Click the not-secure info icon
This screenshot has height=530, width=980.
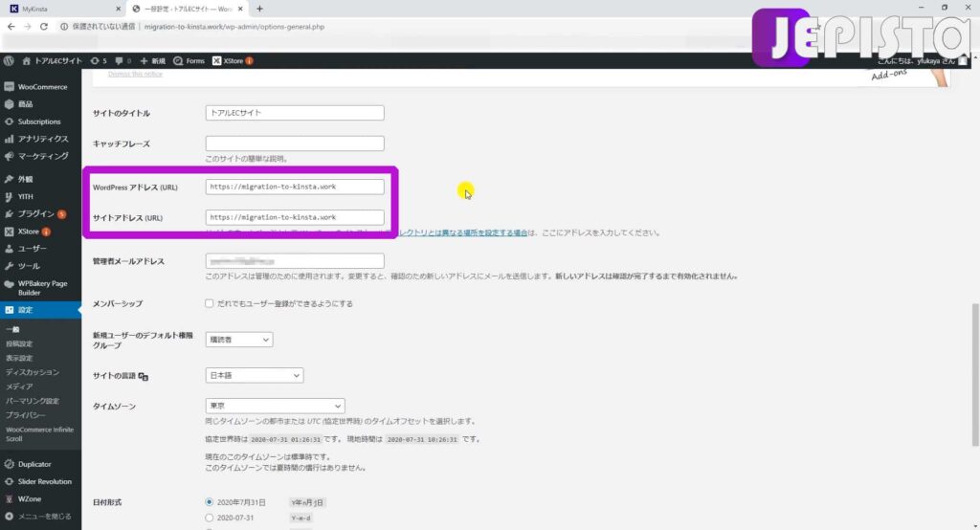[x=64, y=26]
